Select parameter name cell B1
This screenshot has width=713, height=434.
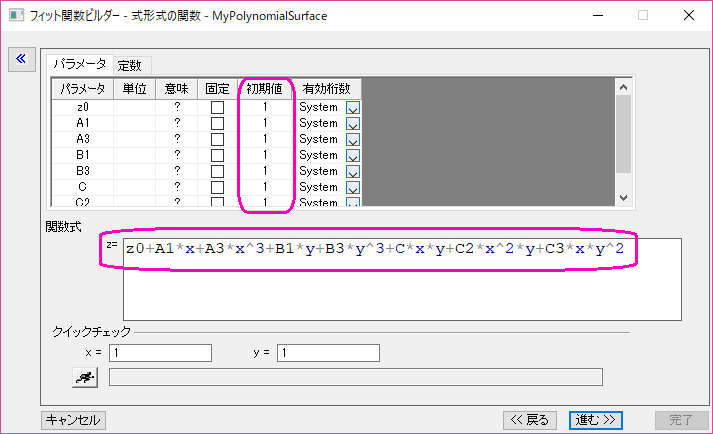(x=83, y=155)
